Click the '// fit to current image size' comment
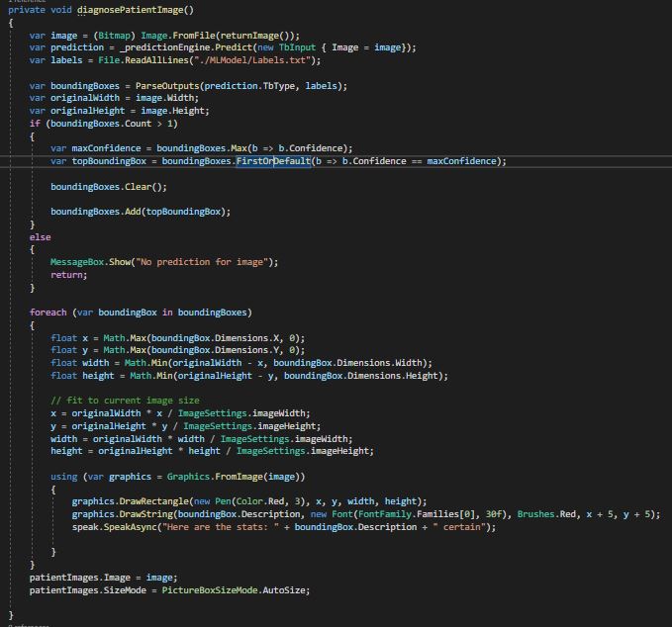The image size is (672, 627). tap(125, 400)
